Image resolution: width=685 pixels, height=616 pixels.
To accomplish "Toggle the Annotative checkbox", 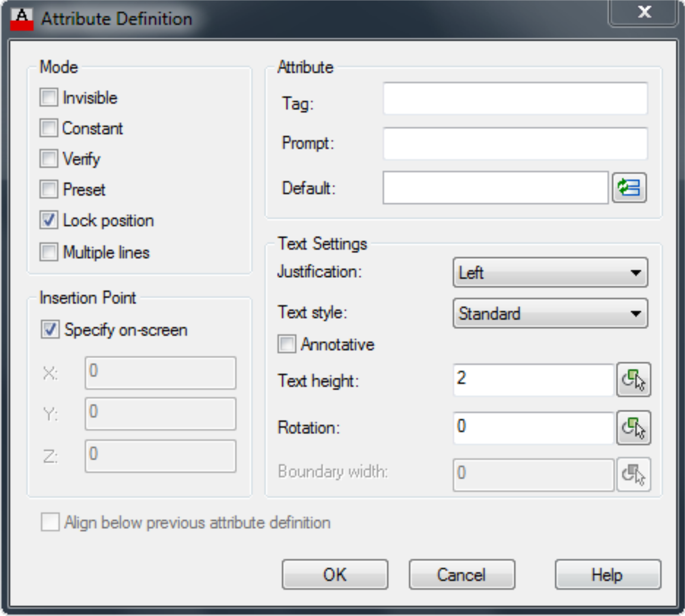I will point(286,344).
